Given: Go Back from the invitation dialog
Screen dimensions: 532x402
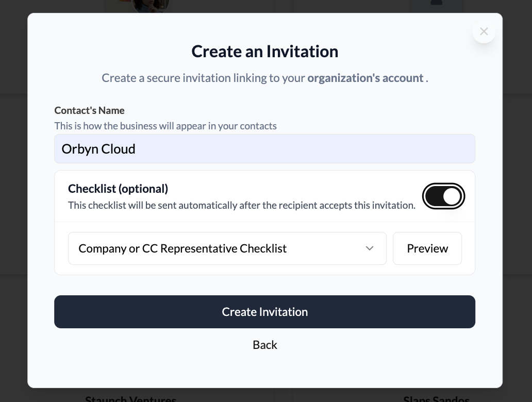Looking at the screenshot, I should (264, 344).
